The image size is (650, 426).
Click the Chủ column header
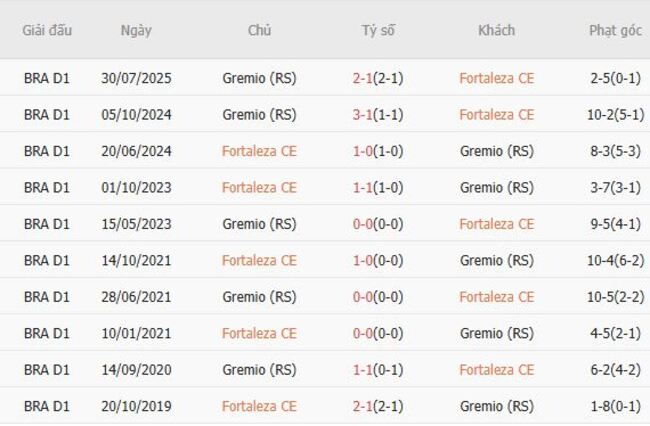(x=259, y=30)
